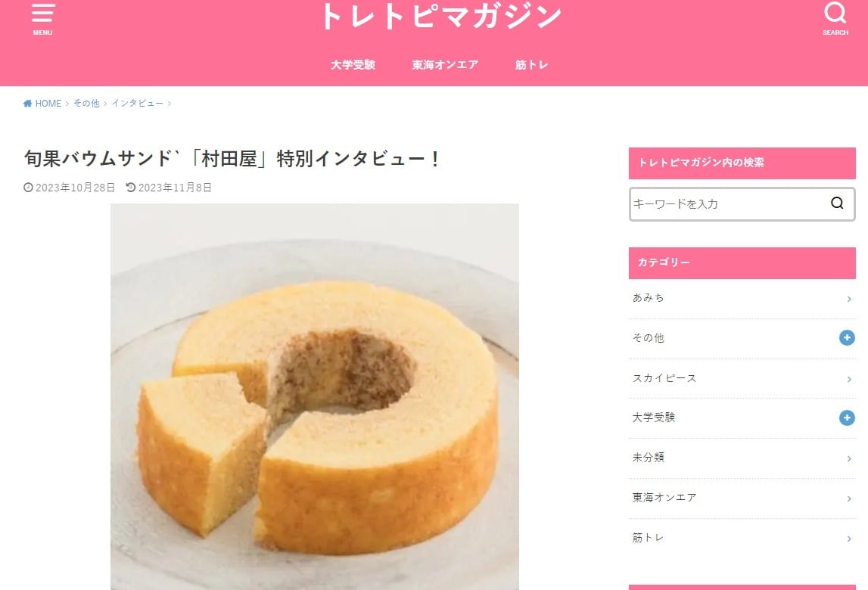The width and height of the screenshot is (868, 590).
Task: Click the home icon in breadcrumb
Action: point(27,104)
